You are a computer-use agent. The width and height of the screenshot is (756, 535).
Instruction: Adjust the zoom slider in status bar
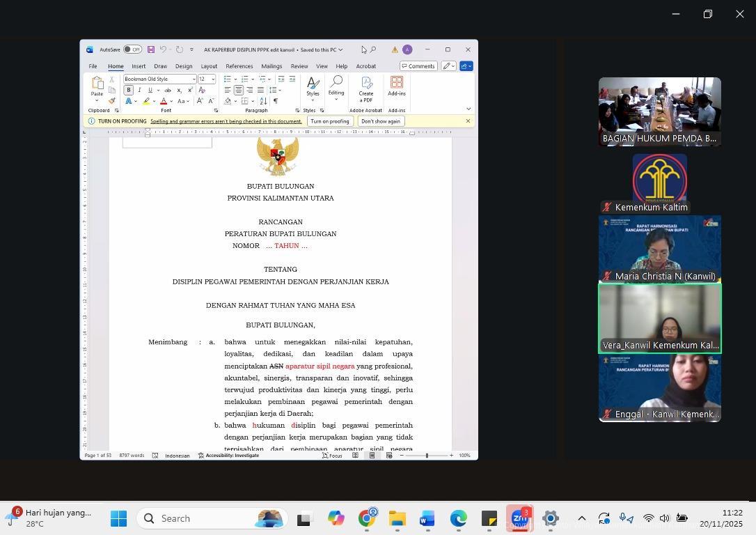coord(427,456)
